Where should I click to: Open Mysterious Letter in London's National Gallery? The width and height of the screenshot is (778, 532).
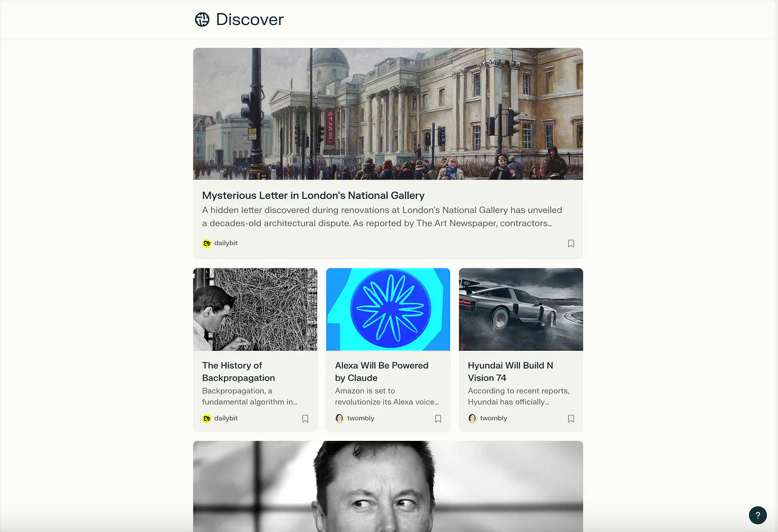(x=313, y=196)
